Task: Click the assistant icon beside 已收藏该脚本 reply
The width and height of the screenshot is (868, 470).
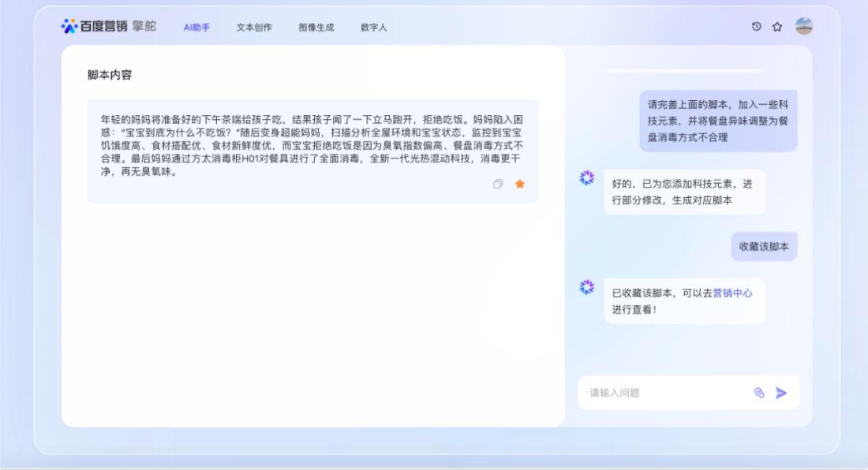Action: click(x=586, y=287)
